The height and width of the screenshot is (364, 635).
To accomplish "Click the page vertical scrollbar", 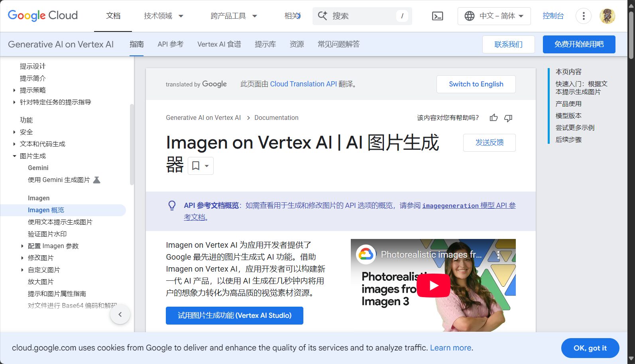I will pos(631,36).
